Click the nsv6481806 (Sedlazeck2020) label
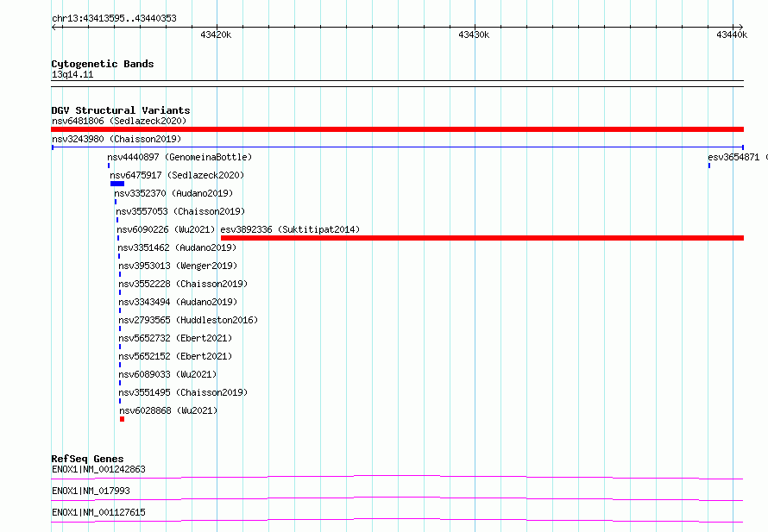The width and height of the screenshot is (768, 532). 119,121
